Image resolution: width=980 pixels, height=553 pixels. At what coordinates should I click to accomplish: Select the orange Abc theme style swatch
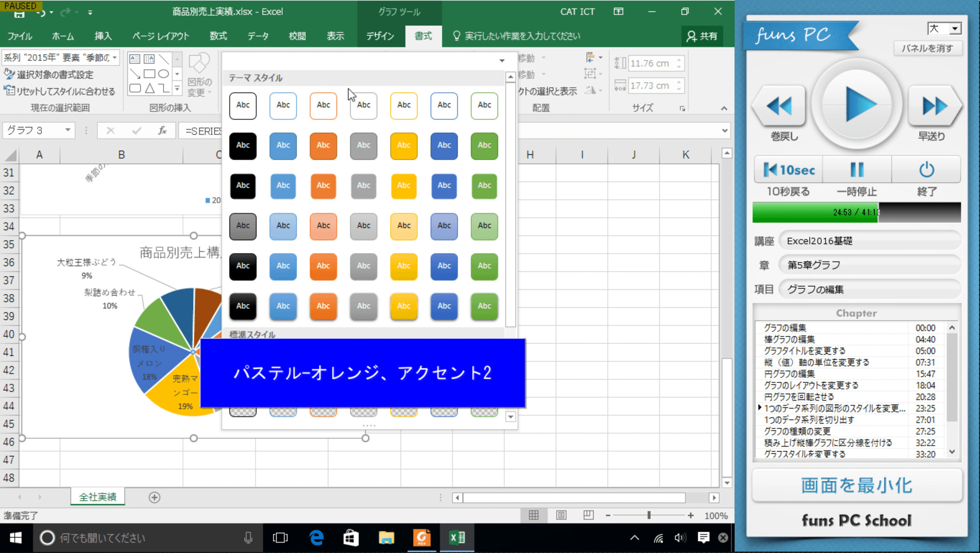pos(323,147)
